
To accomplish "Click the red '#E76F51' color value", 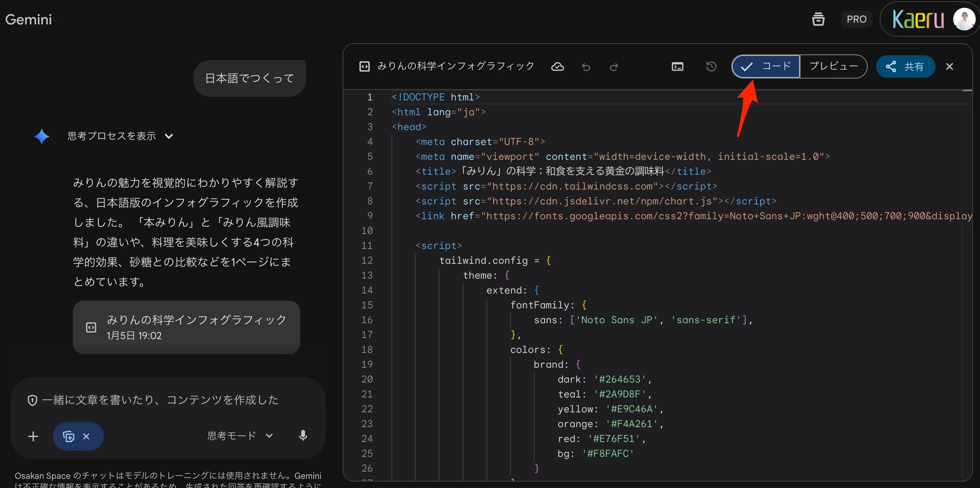I will coord(614,439).
